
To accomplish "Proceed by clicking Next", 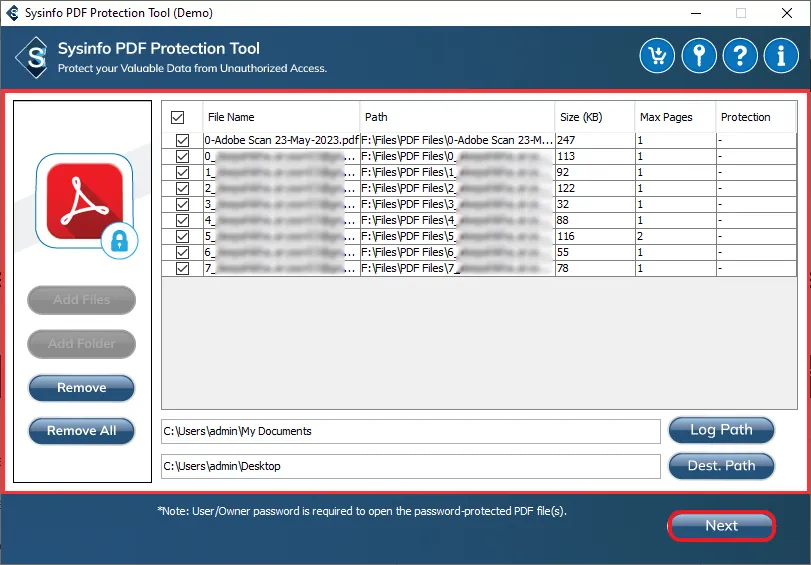I will (721, 526).
